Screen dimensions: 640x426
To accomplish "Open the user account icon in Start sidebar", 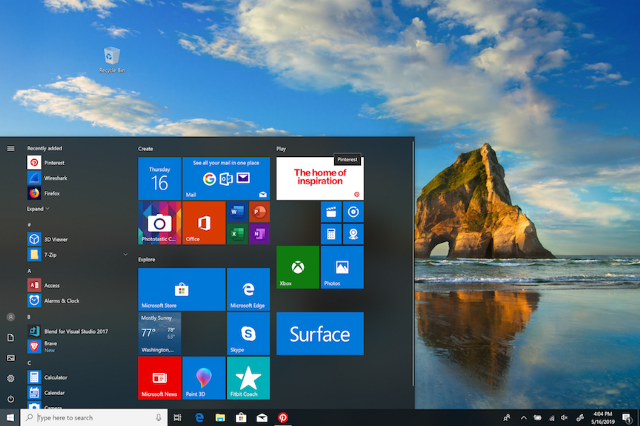I will pos(11,317).
